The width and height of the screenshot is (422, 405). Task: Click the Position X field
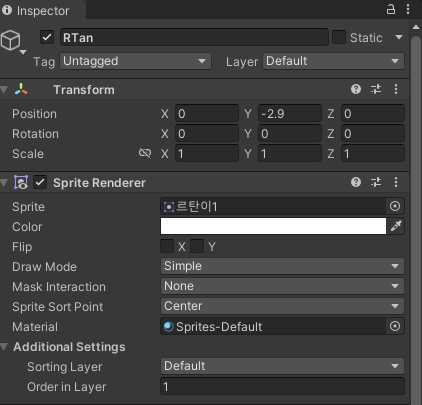pos(207,113)
